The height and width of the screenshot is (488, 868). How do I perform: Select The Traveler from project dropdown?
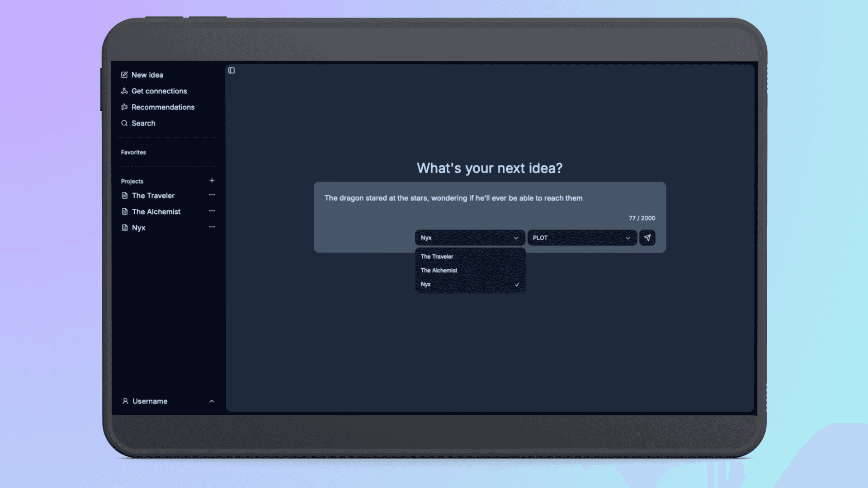point(437,256)
